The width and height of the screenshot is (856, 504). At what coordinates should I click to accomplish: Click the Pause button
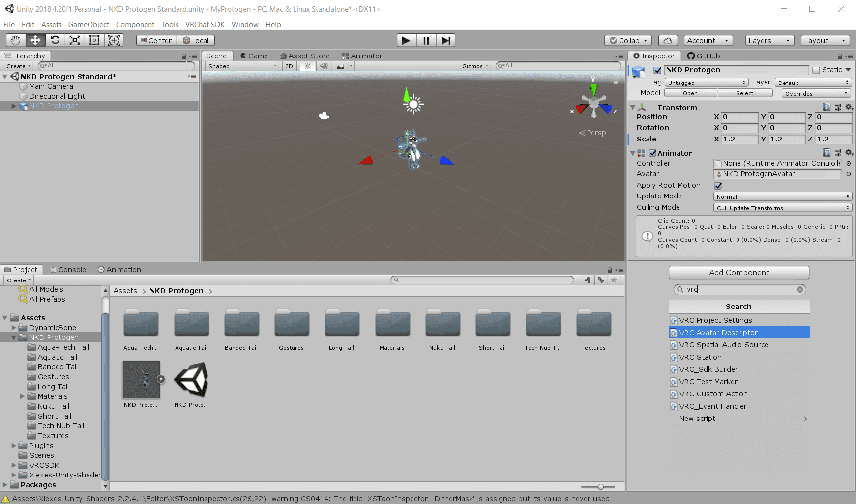click(426, 40)
